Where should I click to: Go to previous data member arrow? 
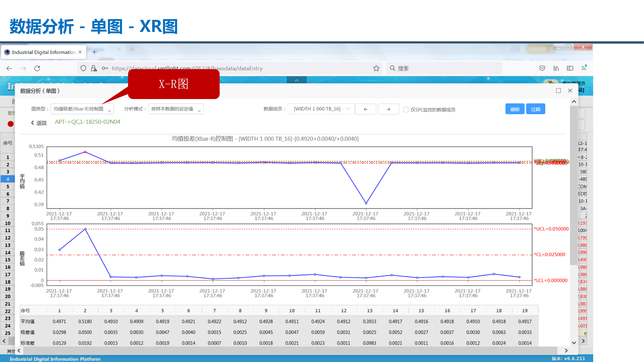[366, 109]
